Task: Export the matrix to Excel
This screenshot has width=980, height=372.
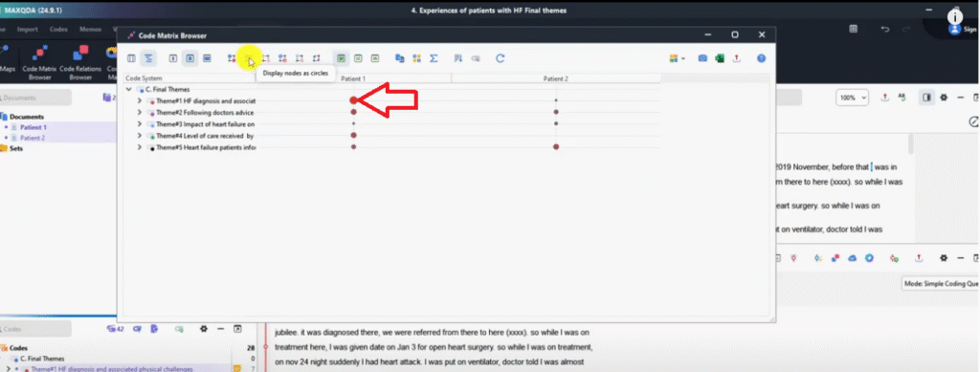Action: [x=720, y=58]
